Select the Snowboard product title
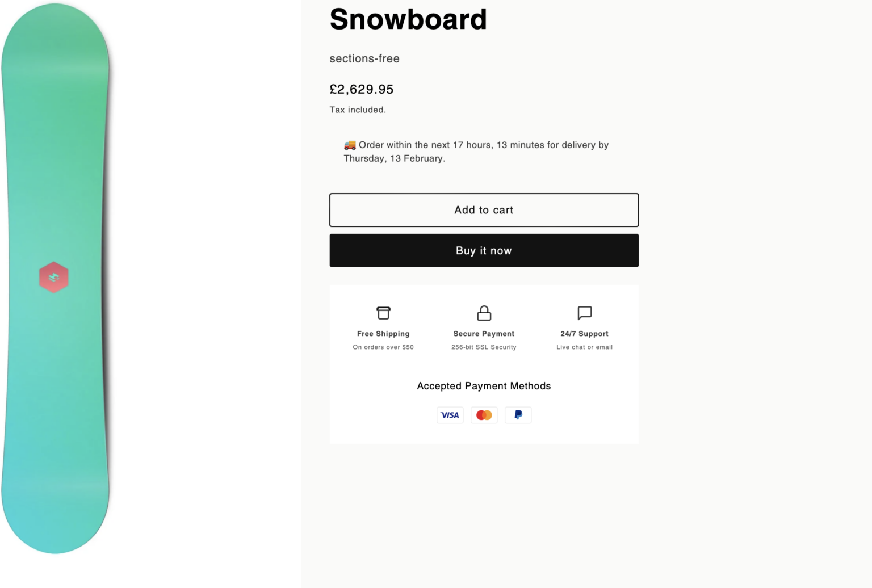 (x=408, y=19)
